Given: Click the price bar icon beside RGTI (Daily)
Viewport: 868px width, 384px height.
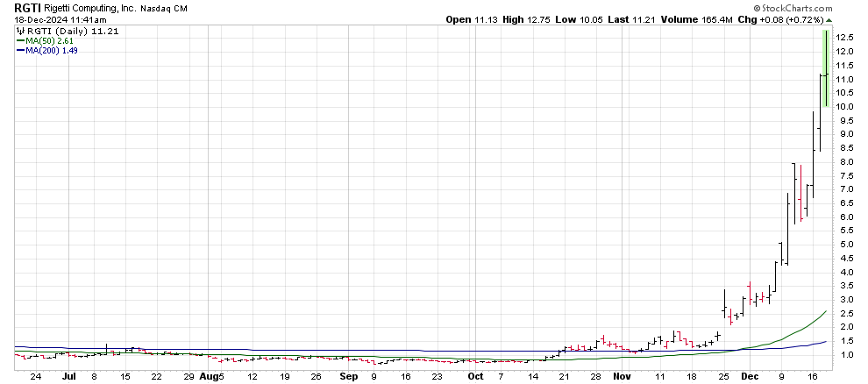Looking at the screenshot, I should click(20, 31).
